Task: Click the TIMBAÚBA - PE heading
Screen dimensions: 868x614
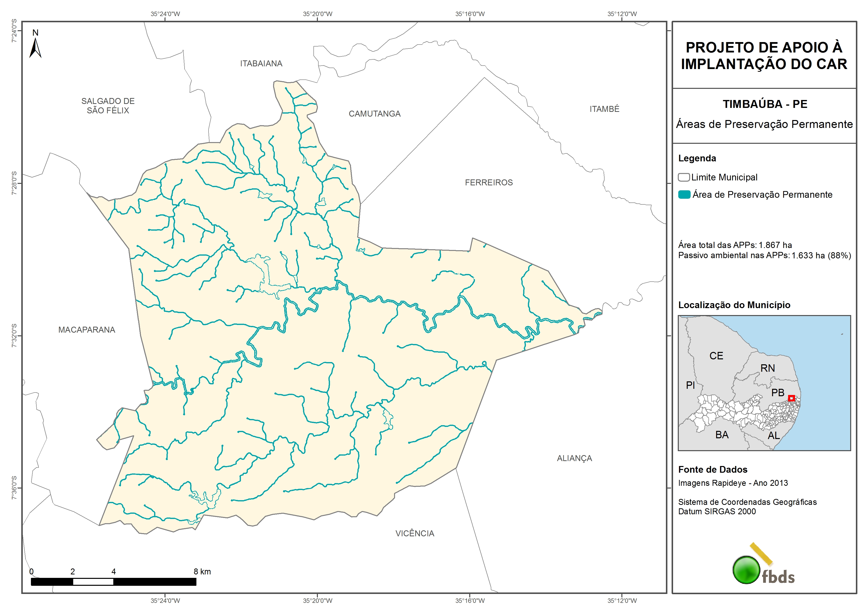Action: [x=765, y=104]
